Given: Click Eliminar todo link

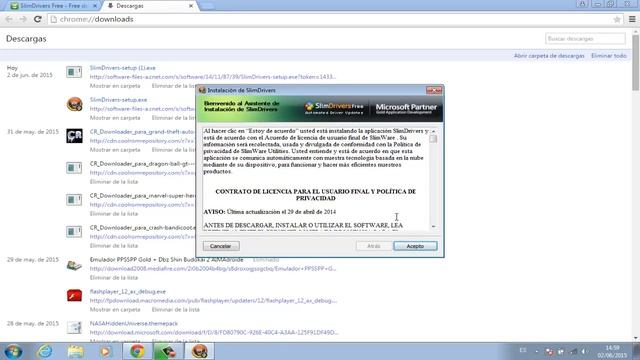Looking at the screenshot, I should pyautogui.click(x=609, y=56).
